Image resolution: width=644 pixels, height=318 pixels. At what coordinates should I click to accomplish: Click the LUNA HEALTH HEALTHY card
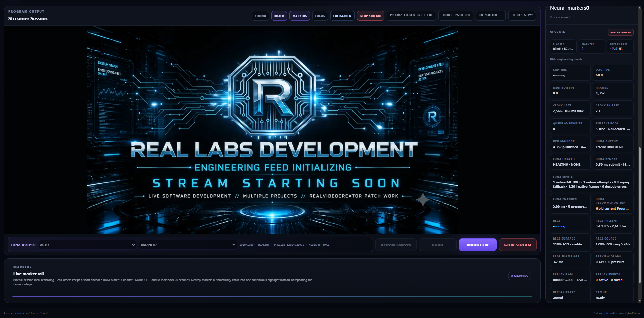[x=570, y=162]
